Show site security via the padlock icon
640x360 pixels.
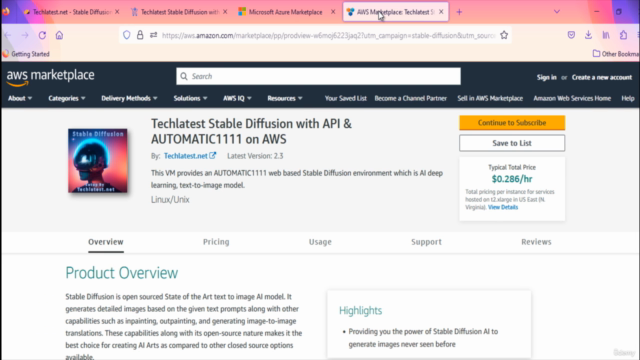[x=140, y=35]
